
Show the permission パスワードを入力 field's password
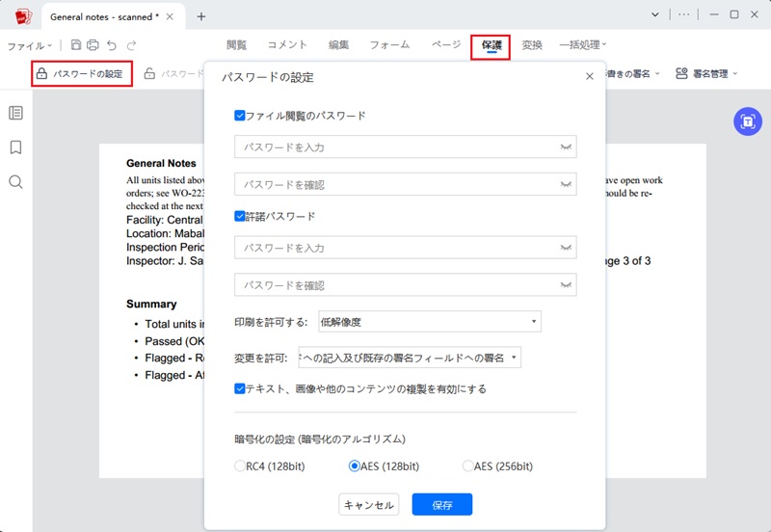tap(566, 248)
